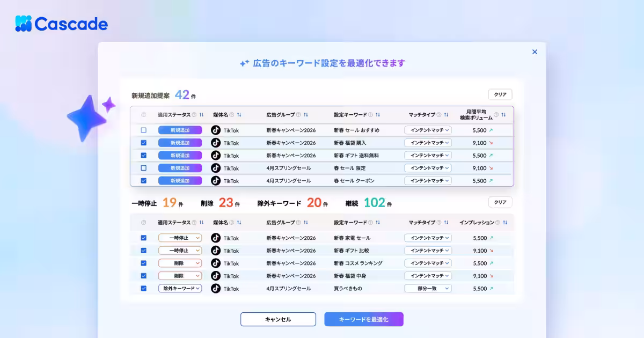Open match type dropdown for 新春 家電 セール
The height and width of the screenshot is (338, 644).
tap(428, 238)
